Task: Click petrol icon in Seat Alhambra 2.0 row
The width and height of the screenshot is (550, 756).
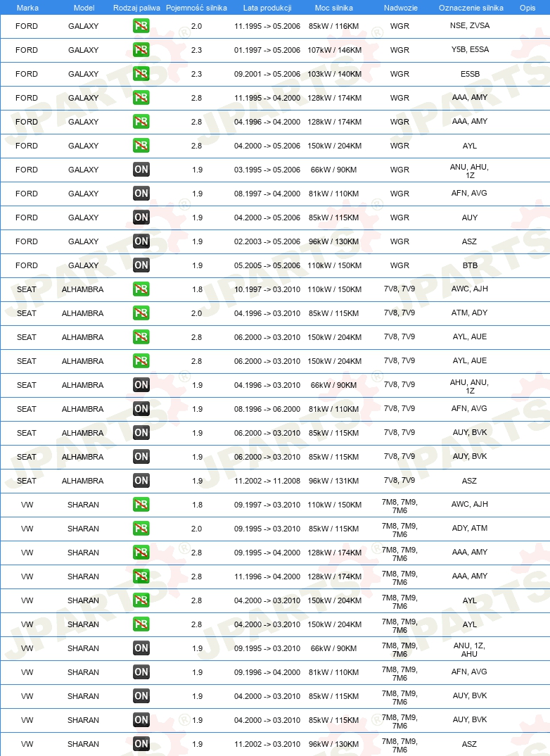Action: (x=141, y=313)
